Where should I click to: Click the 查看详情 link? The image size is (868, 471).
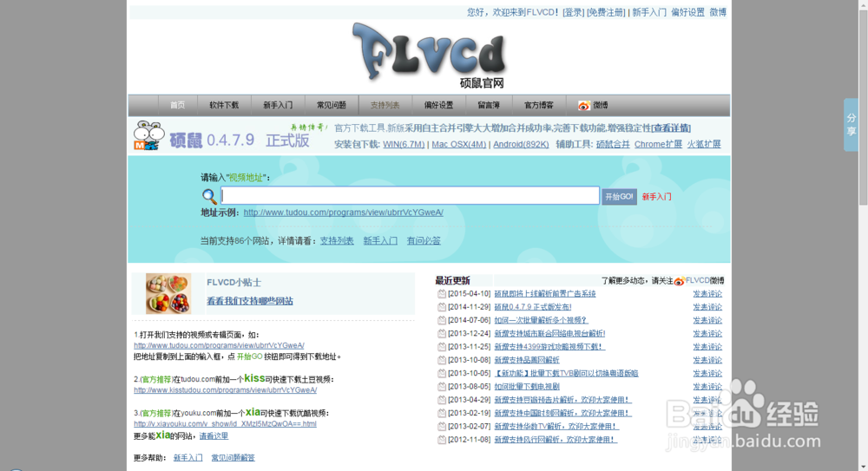point(670,128)
